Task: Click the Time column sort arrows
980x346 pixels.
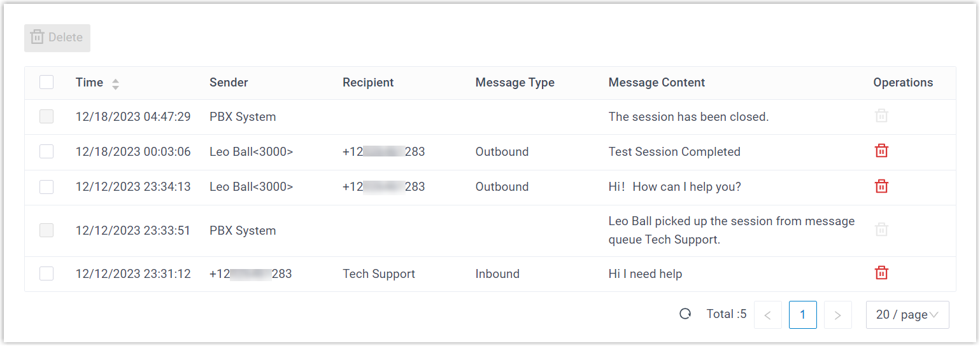Action: coord(115,83)
